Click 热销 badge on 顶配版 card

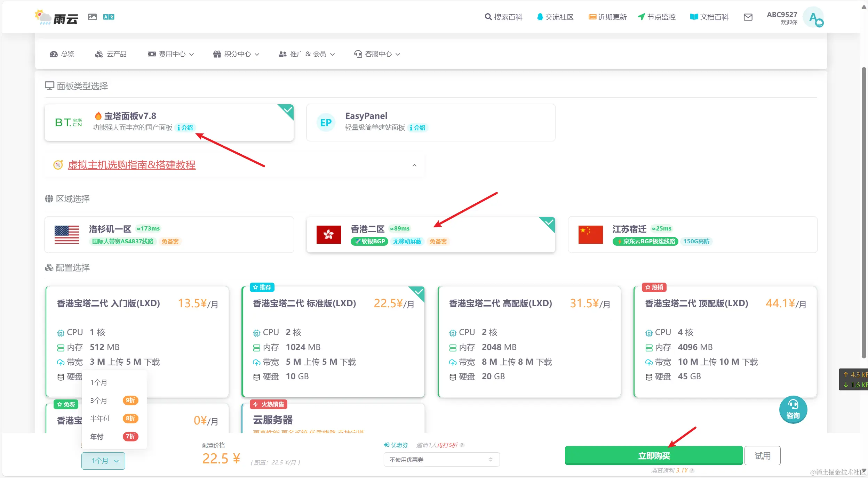(654, 287)
